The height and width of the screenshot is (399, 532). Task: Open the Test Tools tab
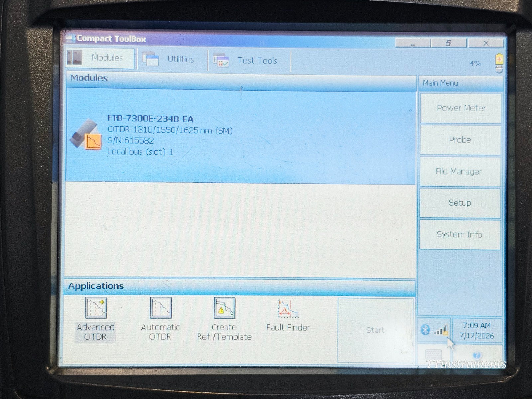tap(249, 61)
